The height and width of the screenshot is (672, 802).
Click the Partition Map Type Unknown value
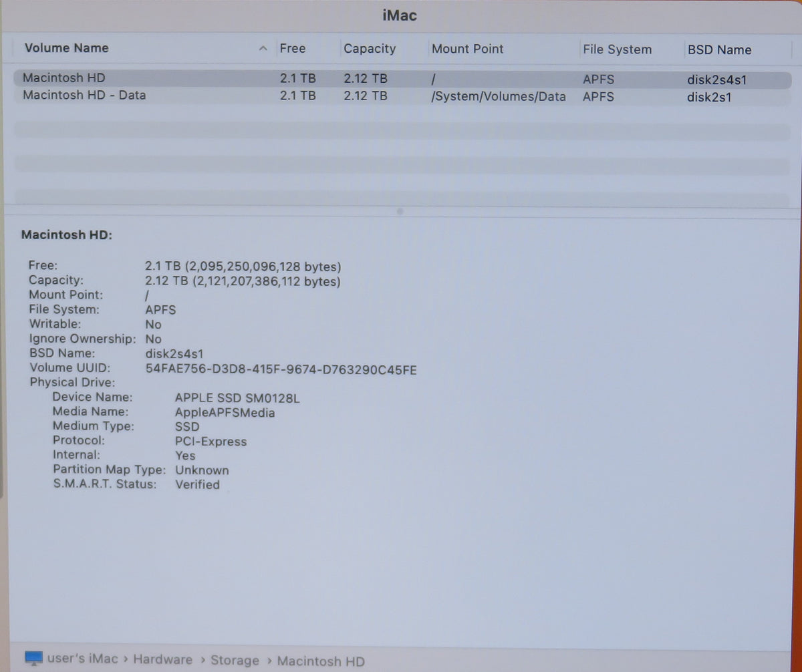[202, 470]
